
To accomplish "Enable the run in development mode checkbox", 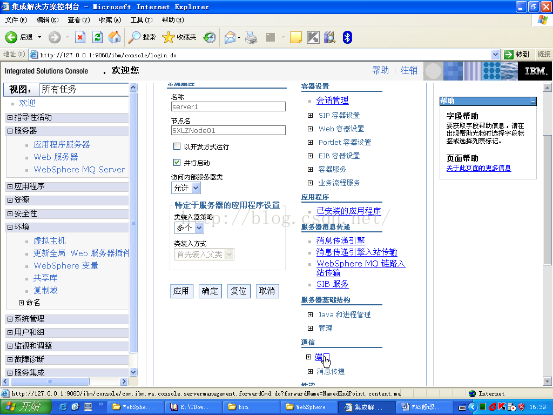I will tap(177, 146).
